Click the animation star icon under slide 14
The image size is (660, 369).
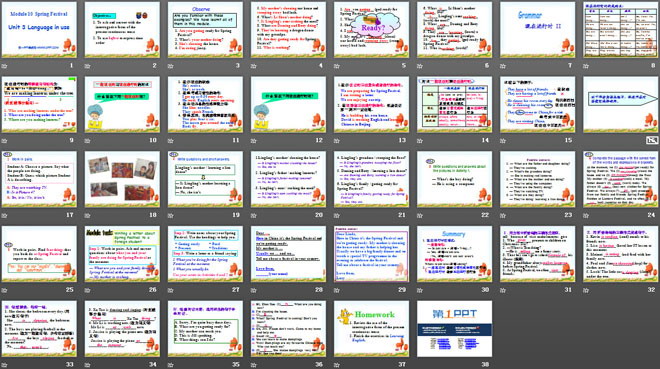click(x=420, y=141)
